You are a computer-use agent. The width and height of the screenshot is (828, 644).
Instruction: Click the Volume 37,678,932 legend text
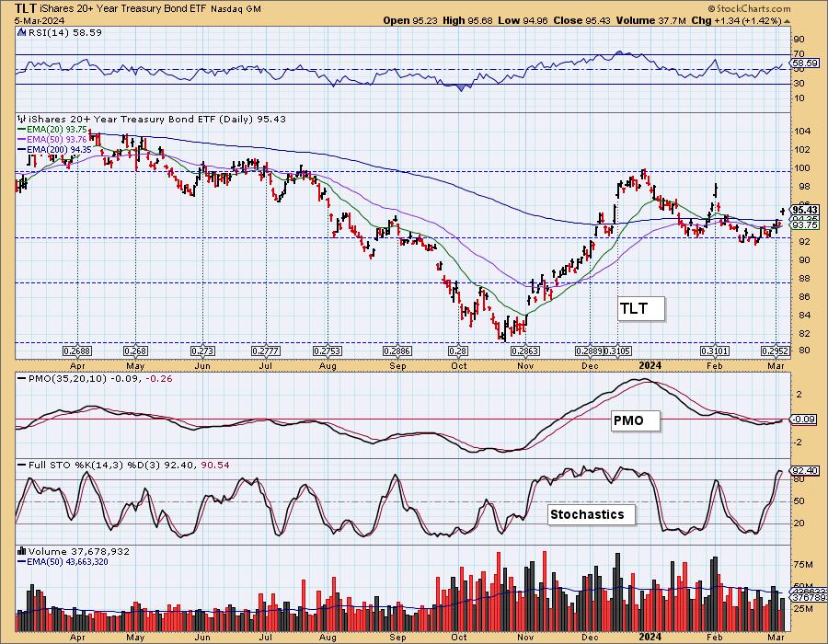[x=79, y=551]
